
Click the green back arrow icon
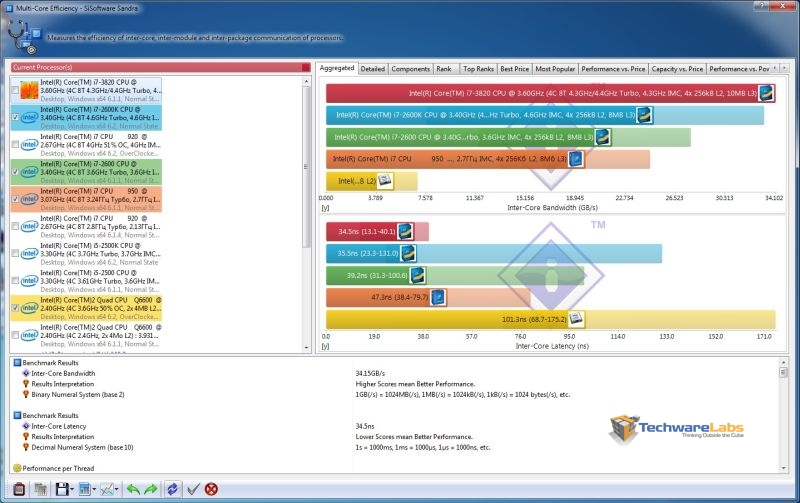point(133,489)
